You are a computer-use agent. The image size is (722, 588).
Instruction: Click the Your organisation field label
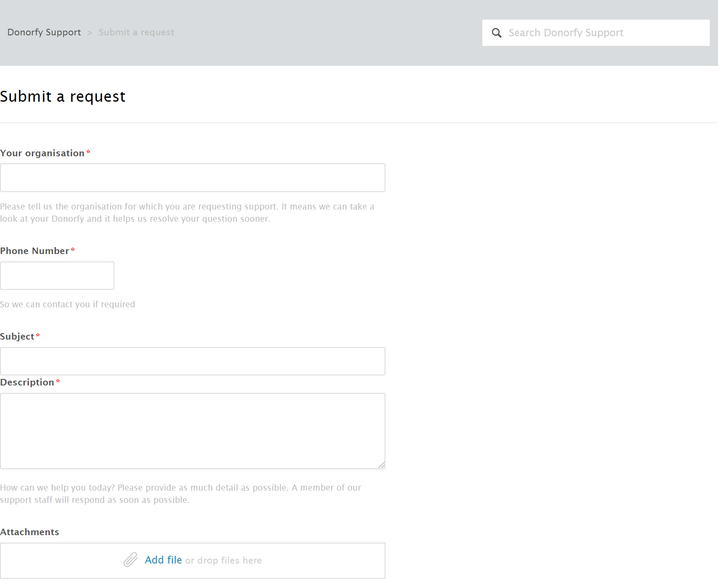click(42, 153)
